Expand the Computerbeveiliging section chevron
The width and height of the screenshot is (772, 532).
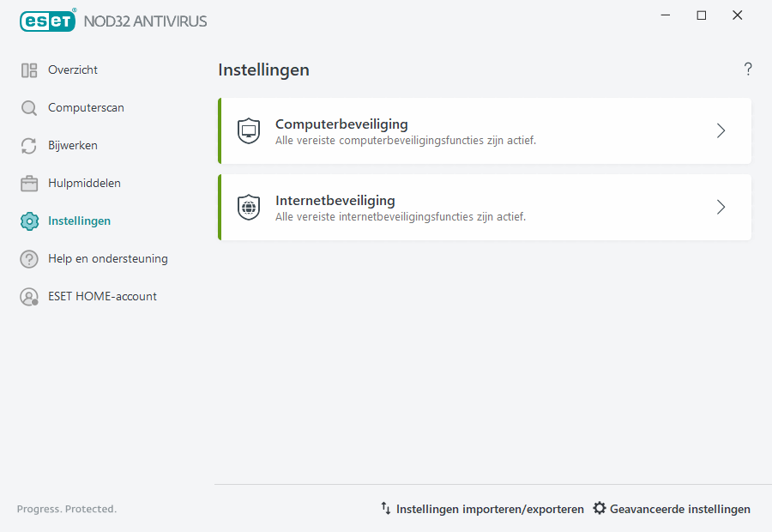pos(721,130)
